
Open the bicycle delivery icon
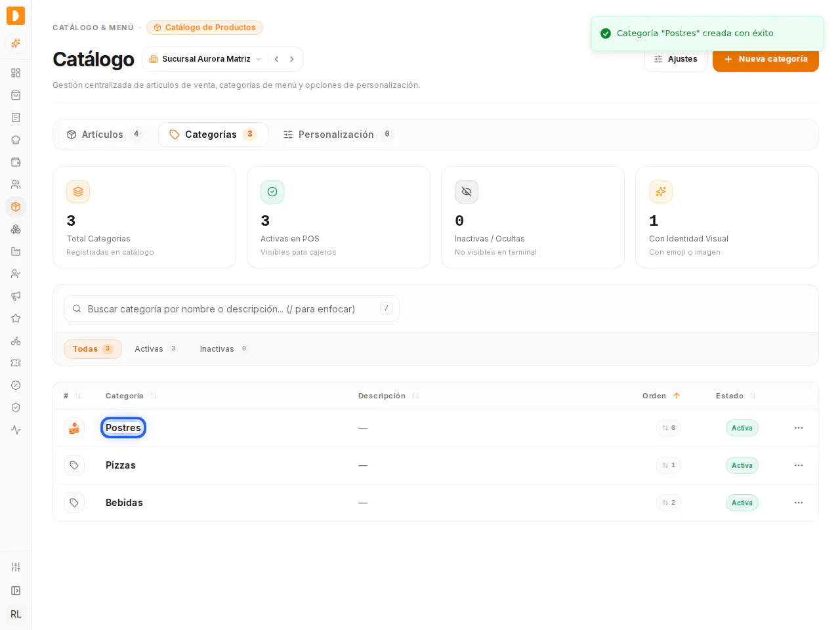[x=16, y=341]
